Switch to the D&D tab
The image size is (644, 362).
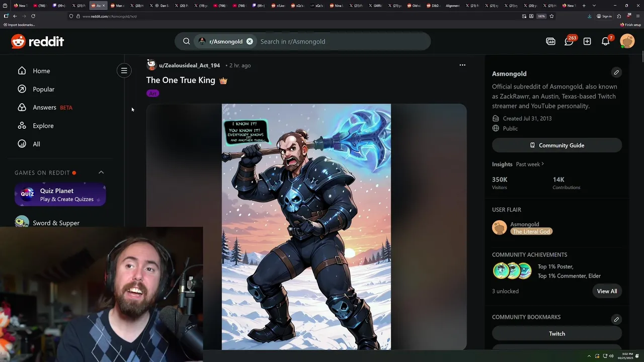pyautogui.click(x=433, y=6)
